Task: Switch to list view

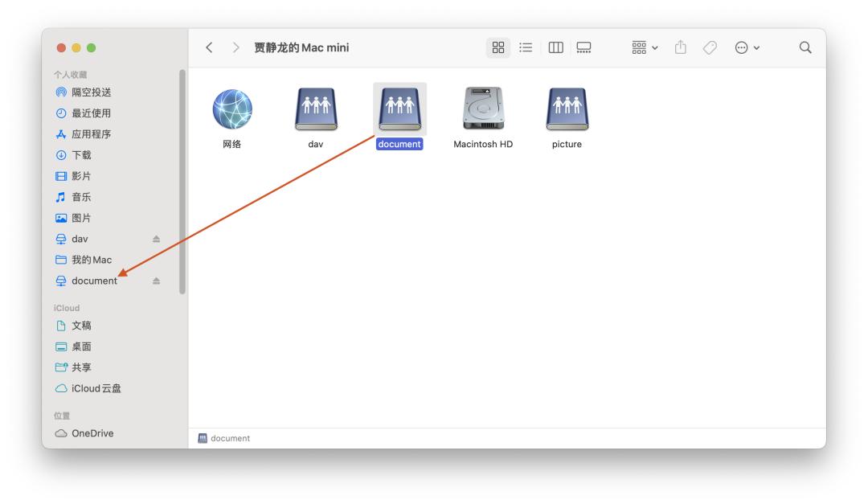Action: [x=526, y=47]
